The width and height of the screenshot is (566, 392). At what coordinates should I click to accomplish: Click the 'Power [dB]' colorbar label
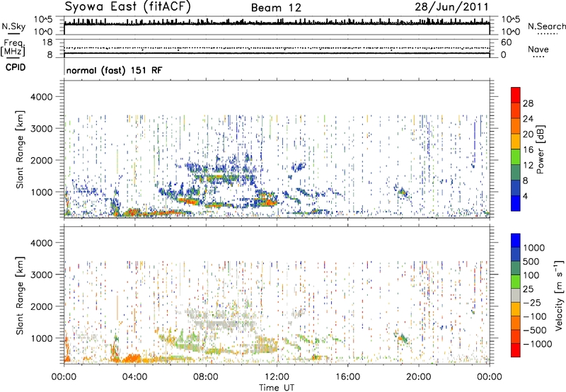tap(540, 149)
